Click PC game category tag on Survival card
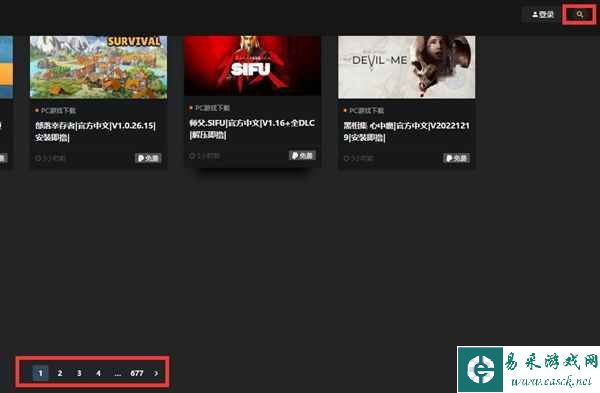The image size is (600, 393). 56,111
